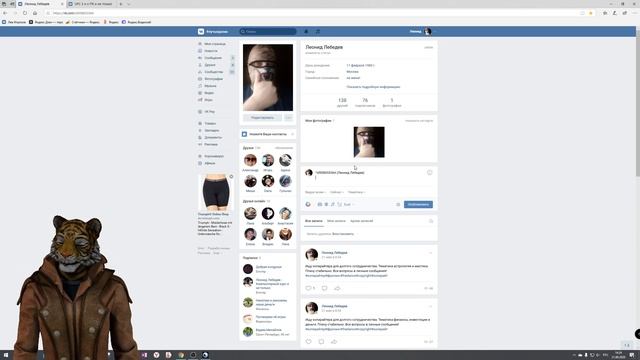Open the Сейчас post time dropdown
The height and width of the screenshot is (360, 640).
coord(337,192)
